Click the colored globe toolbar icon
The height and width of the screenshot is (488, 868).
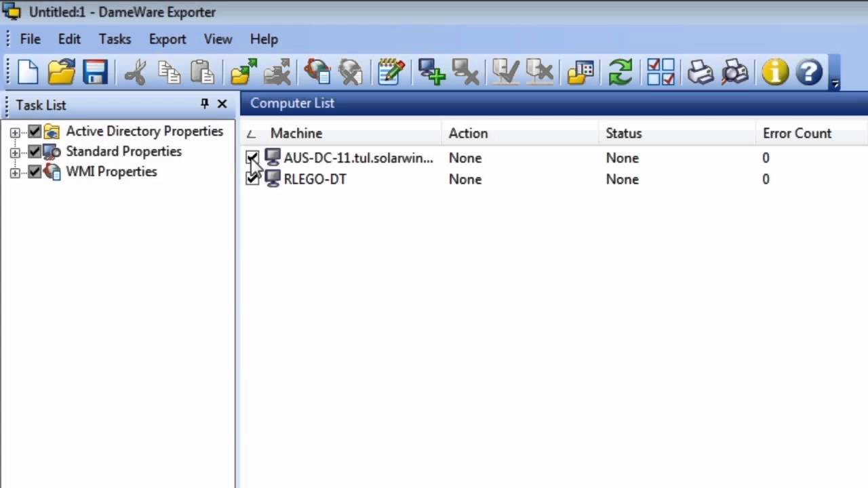[317, 71]
